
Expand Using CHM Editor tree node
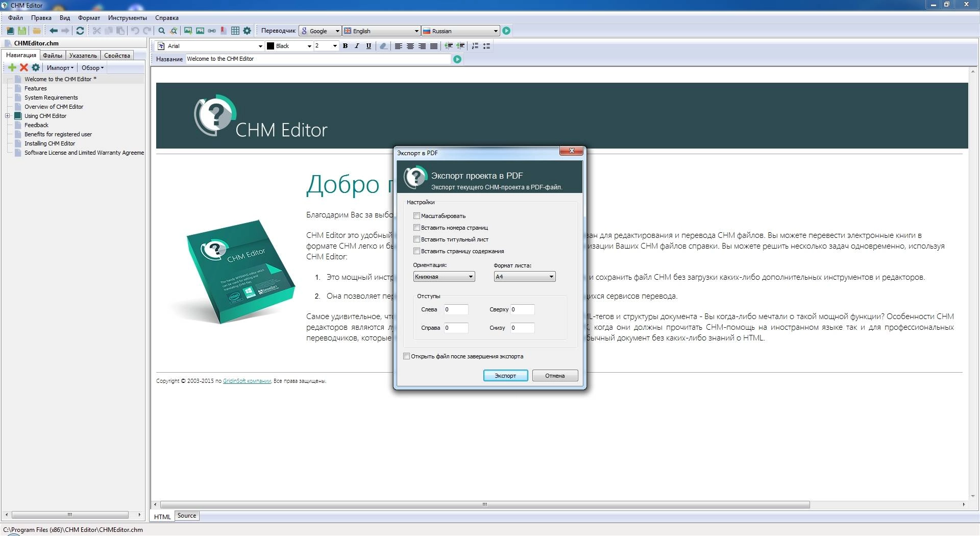[x=8, y=116]
